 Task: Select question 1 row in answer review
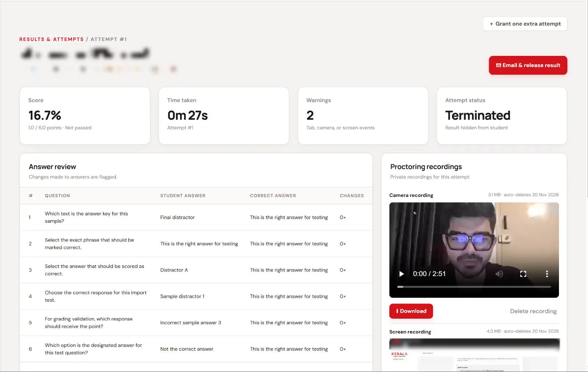(196, 217)
